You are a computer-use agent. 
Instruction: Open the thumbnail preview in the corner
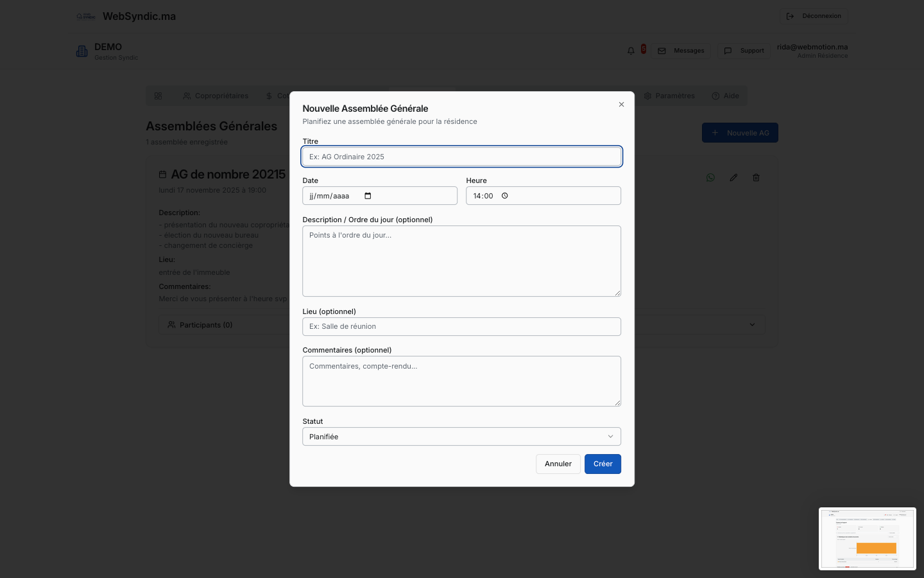(x=867, y=539)
